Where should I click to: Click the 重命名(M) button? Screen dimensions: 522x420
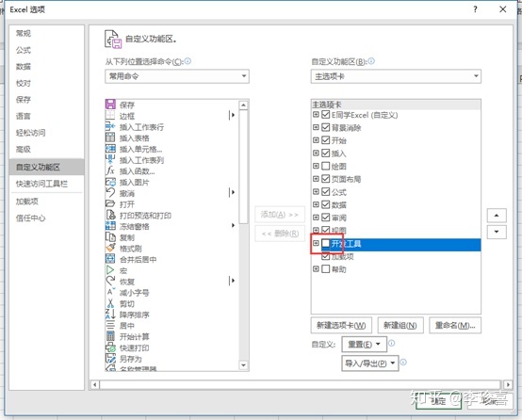(455, 325)
